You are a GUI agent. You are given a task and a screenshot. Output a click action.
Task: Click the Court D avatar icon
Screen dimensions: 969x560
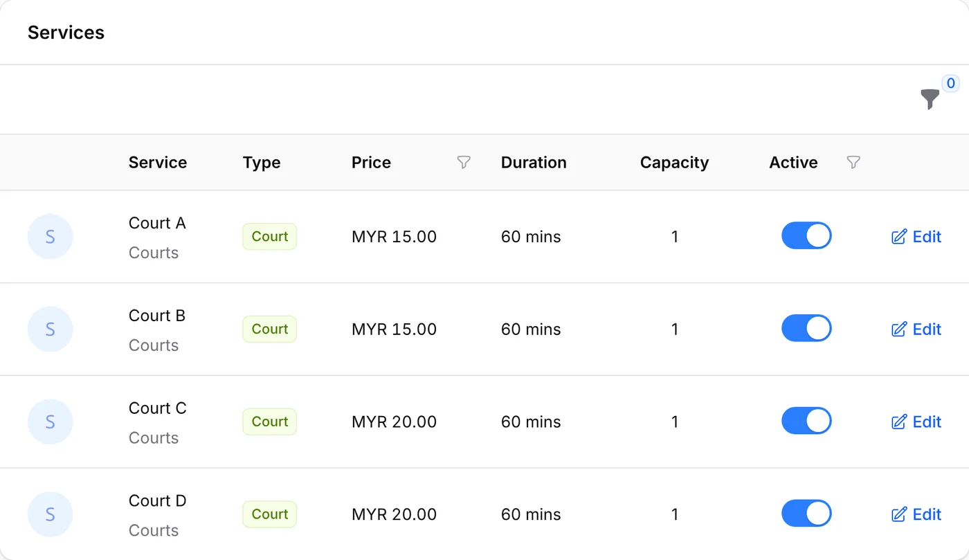pos(50,514)
